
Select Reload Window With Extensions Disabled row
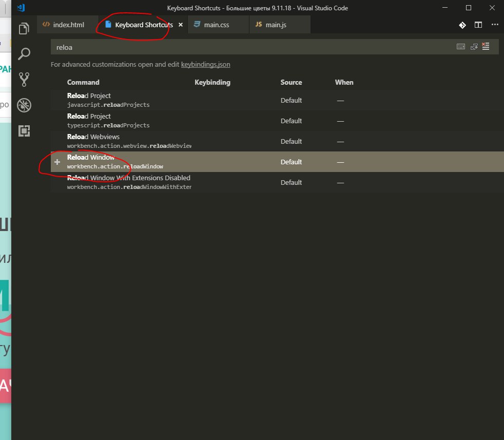point(277,182)
